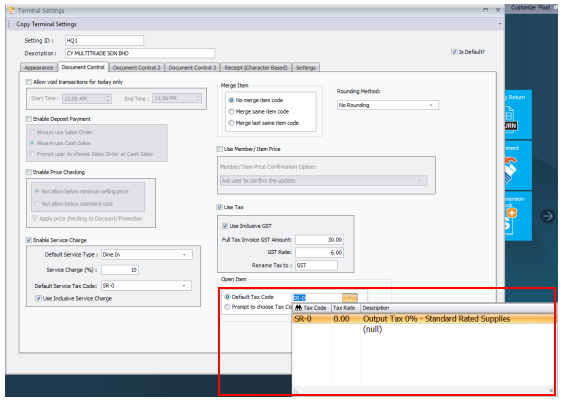Open Default Service Tax Code dropdown
This screenshot has width=564, height=402.
click(146, 286)
